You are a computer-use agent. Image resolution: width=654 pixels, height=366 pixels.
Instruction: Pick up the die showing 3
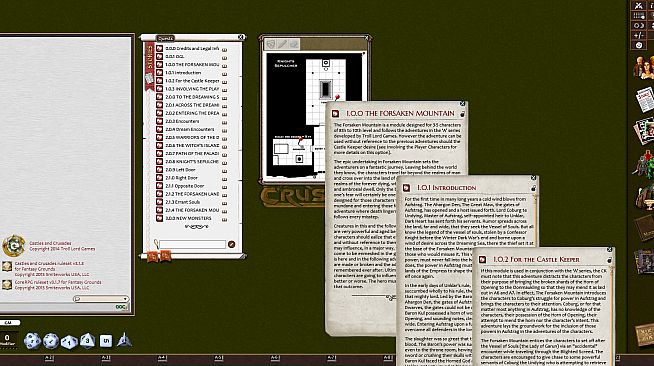click(87, 341)
